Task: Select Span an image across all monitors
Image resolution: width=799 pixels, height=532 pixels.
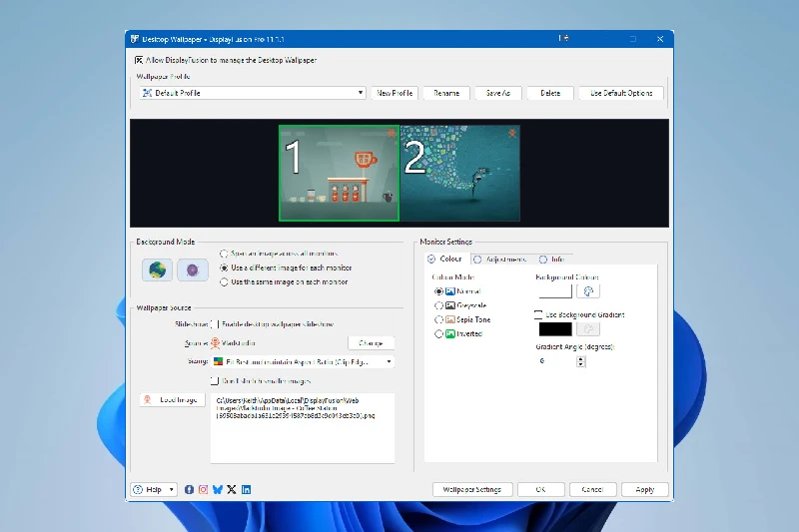Action: [x=224, y=253]
